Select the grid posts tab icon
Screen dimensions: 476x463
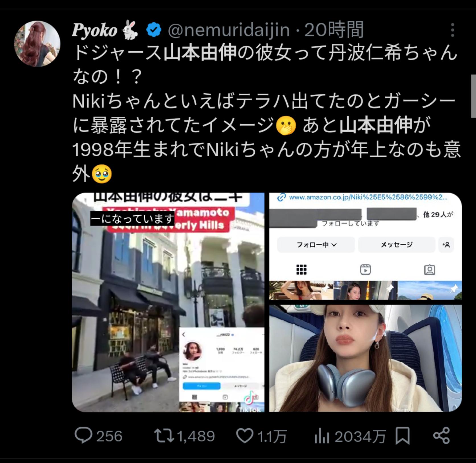click(301, 269)
